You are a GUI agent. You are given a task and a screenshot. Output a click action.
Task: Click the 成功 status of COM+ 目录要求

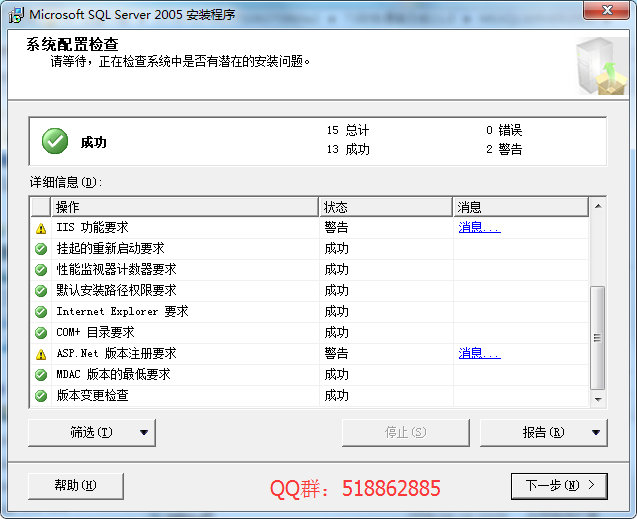pos(336,333)
